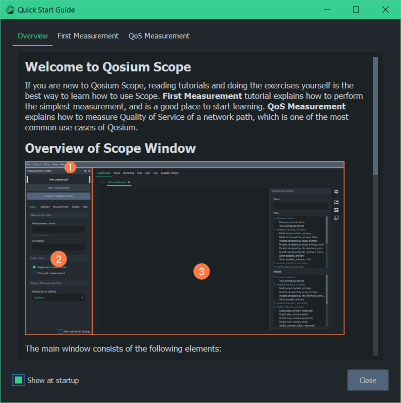401x403 pixels.
Task: Open the QoS Measurement tab
Action: (159, 36)
